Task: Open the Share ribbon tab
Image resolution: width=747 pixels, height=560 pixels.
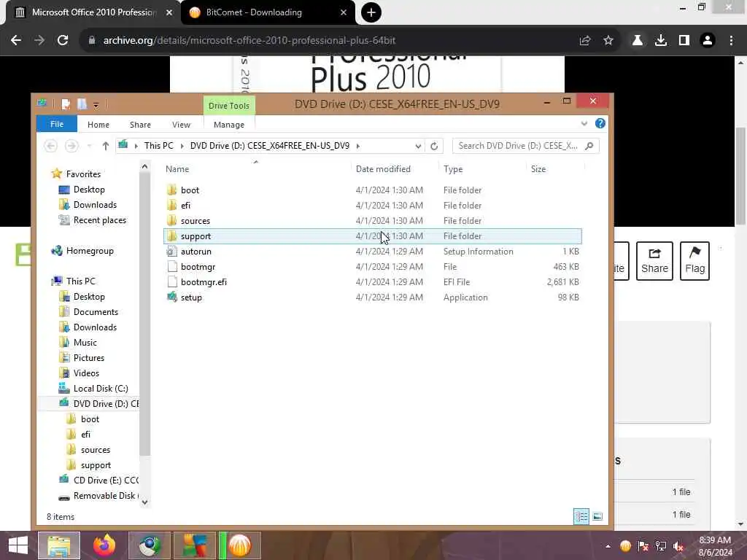Action: click(x=140, y=124)
